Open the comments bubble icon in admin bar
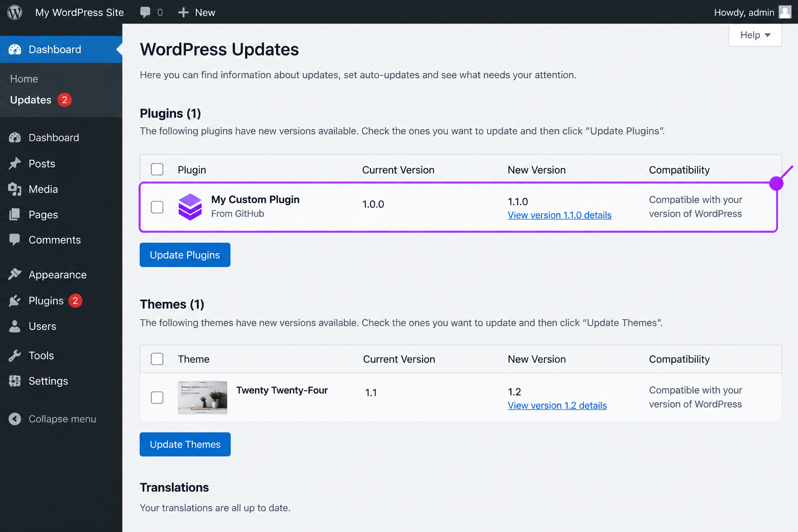The height and width of the screenshot is (532, 798). [145, 12]
